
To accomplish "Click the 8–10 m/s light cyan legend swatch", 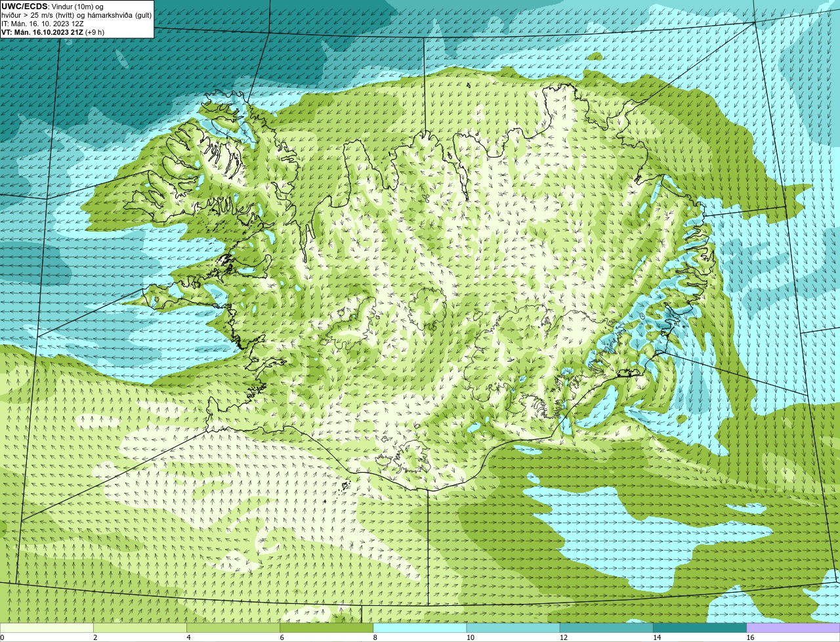I will [420, 628].
